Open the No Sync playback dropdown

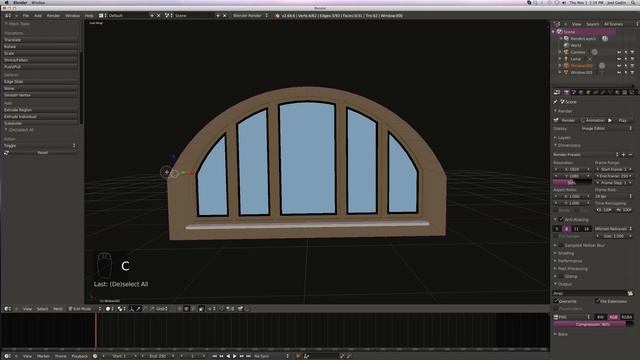tap(271, 356)
